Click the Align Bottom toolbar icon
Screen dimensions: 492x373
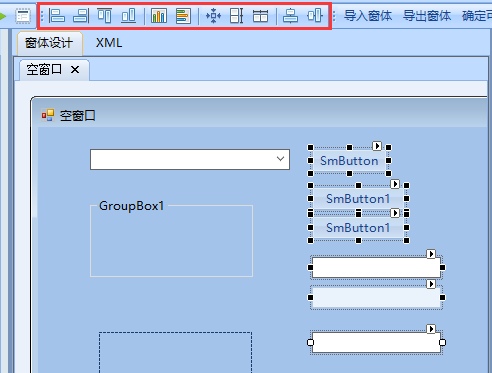(x=128, y=16)
